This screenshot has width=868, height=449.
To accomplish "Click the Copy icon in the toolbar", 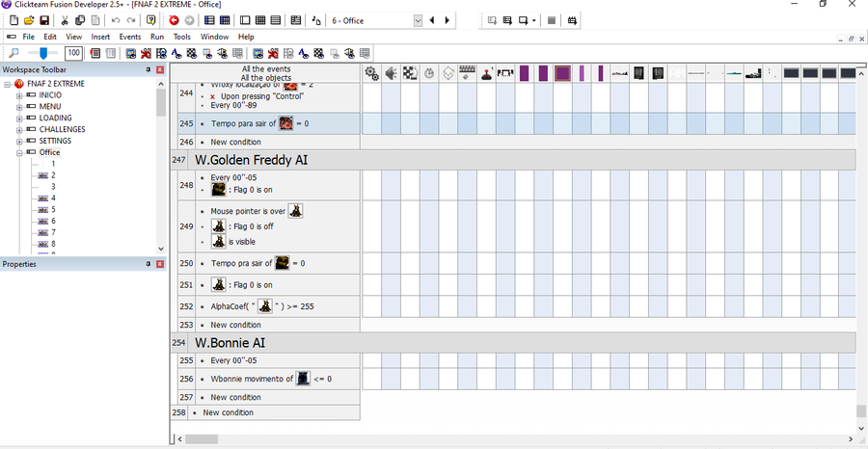I will (80, 20).
